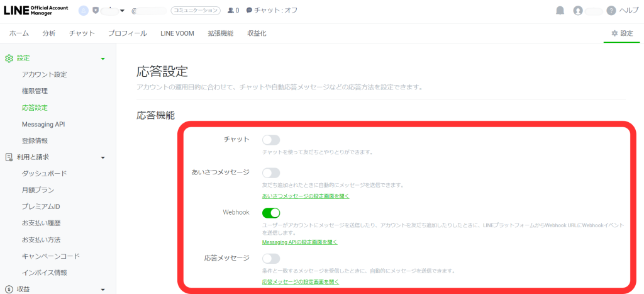The image size is (644, 294).
Task: Open the プロフィール tab
Action: click(128, 34)
